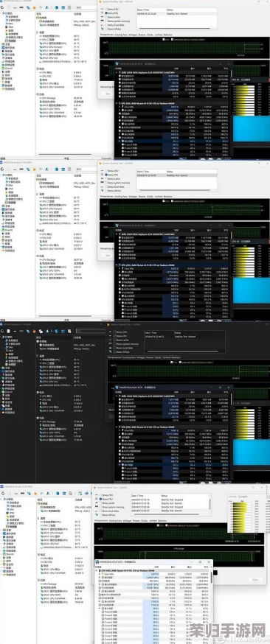Select Temperatures tab in the bottom screenshot
The width and height of the screenshot is (270, 644).
coord(100,521)
